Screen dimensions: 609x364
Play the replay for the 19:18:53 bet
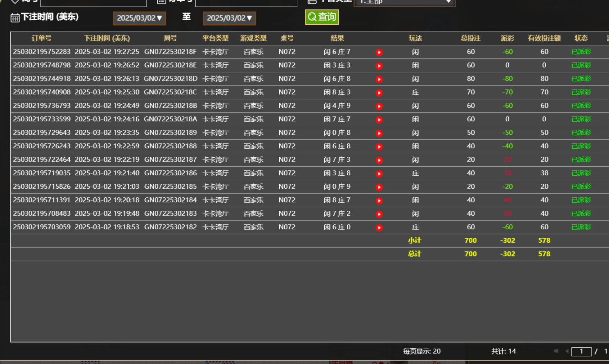point(379,227)
